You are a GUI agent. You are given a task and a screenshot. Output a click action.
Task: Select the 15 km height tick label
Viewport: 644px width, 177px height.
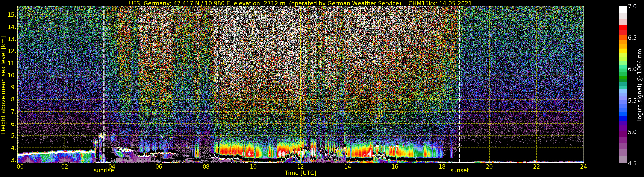[12, 15]
